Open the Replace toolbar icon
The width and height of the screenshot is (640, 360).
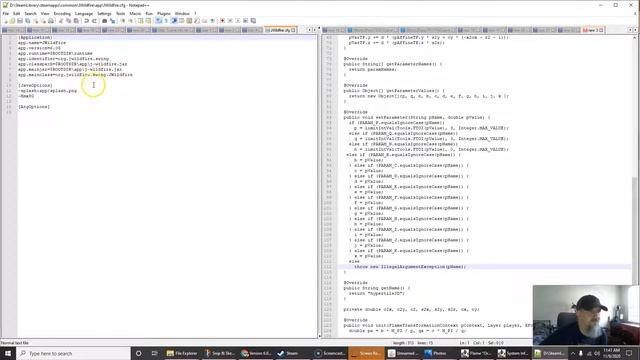point(113,20)
